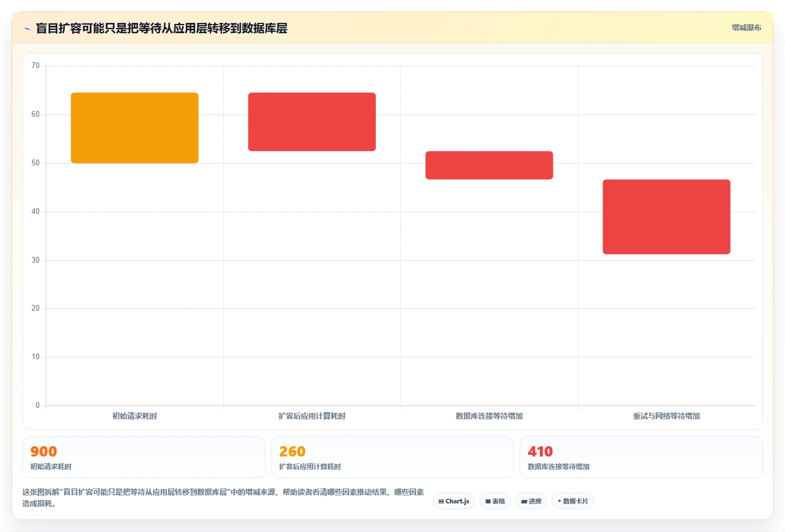Select the 进度 chip

pos(531,501)
